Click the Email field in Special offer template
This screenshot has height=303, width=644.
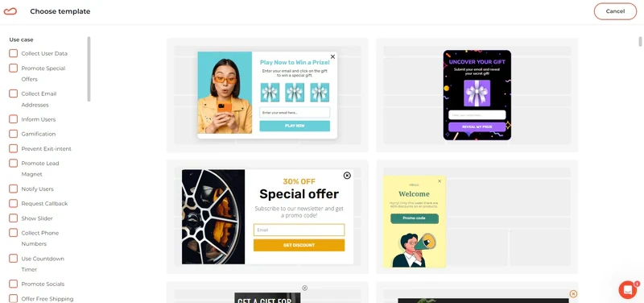(299, 230)
